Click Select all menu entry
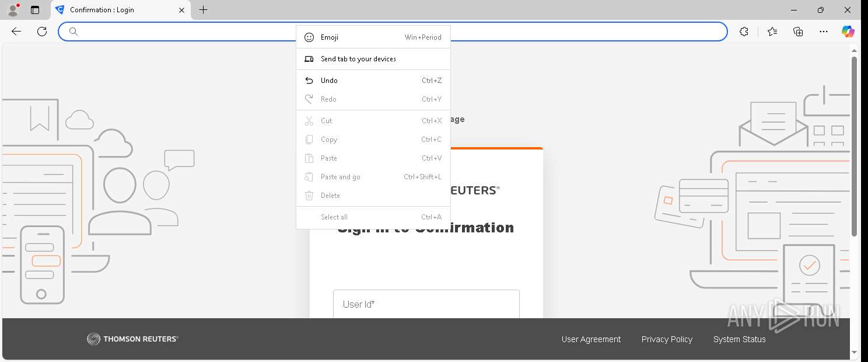Screen dimensions: 868x362 pos(373,217)
